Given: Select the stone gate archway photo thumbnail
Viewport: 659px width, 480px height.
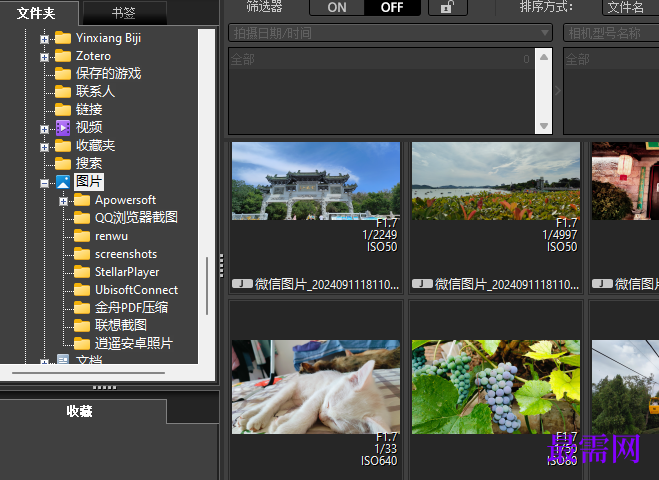Looking at the screenshot, I should click(x=316, y=181).
